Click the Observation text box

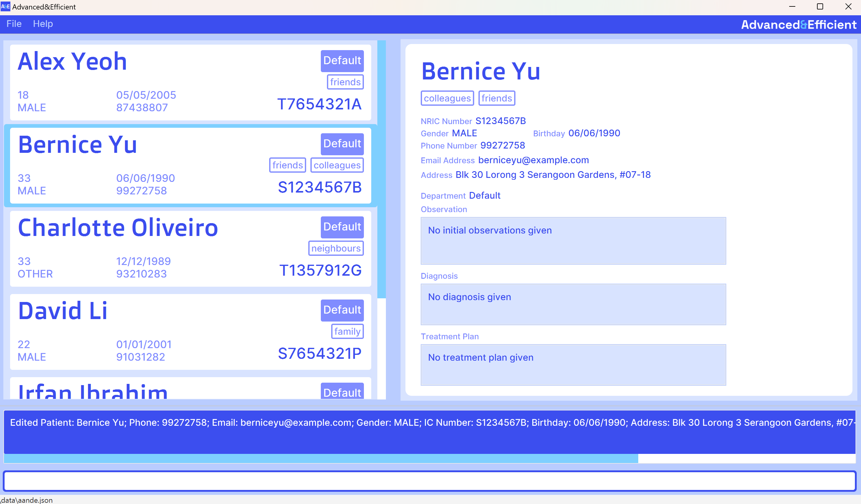pos(573,241)
